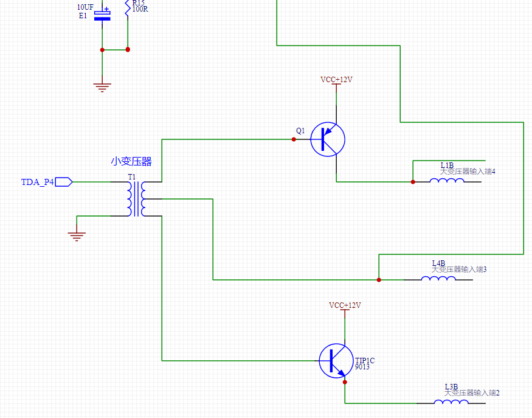Select the TIP1C NPN transistor symbol
532x418 pixels.
(336, 360)
